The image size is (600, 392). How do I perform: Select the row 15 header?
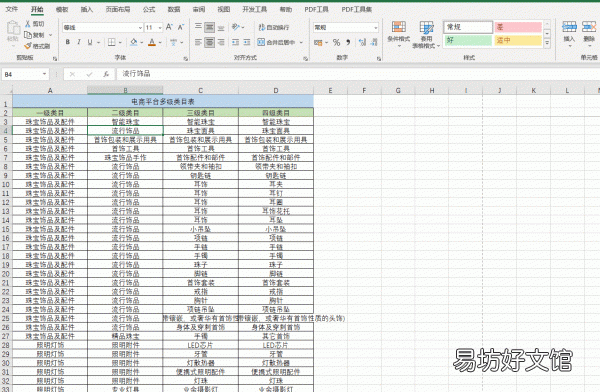6,229
